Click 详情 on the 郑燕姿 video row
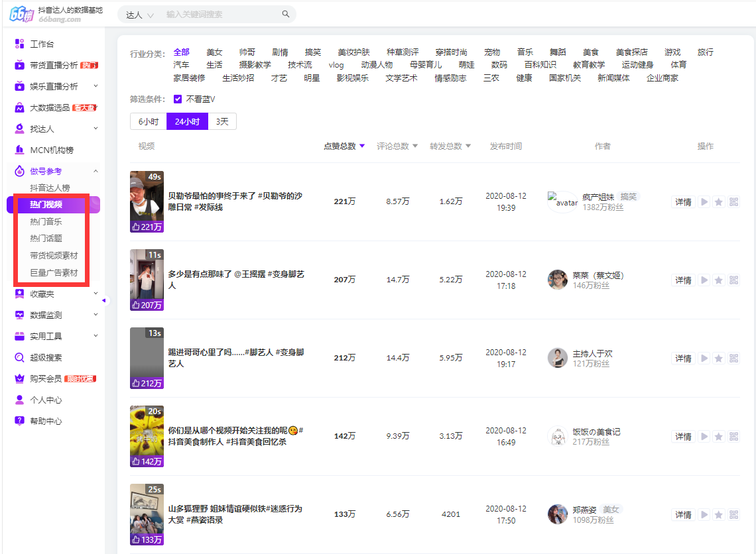 (683, 514)
